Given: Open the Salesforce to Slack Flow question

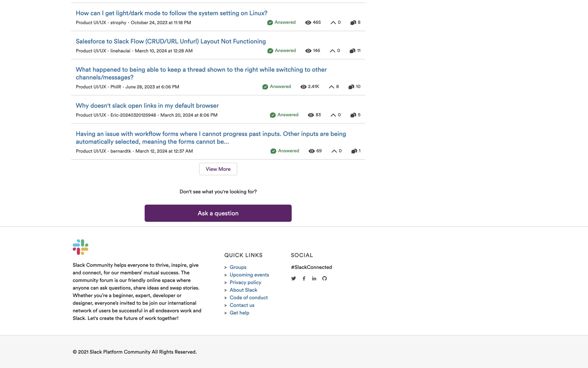Looking at the screenshot, I should (171, 41).
